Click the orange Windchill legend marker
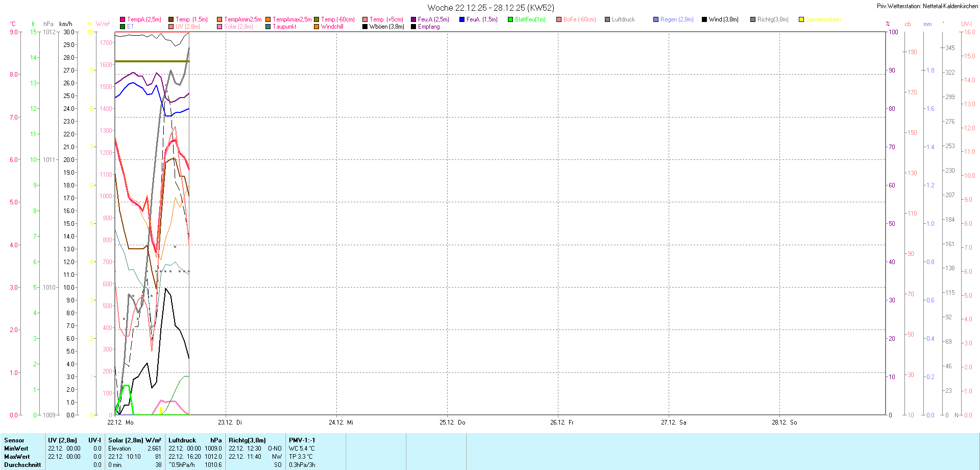The width and height of the screenshot is (980, 470). click(x=316, y=27)
